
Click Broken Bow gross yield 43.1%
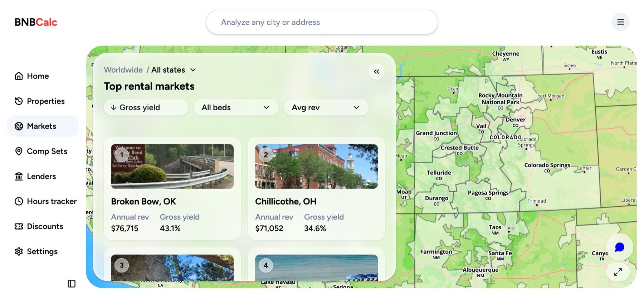[x=170, y=228]
